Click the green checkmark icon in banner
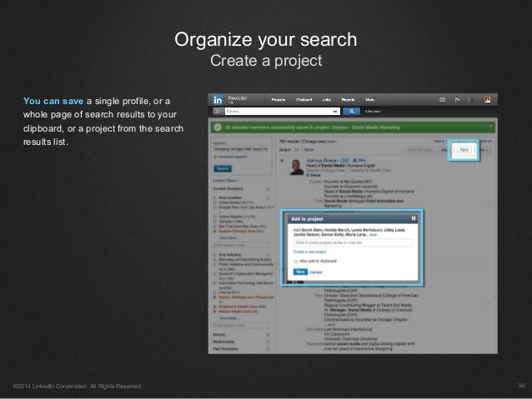This screenshot has height=399, width=532. (218, 127)
